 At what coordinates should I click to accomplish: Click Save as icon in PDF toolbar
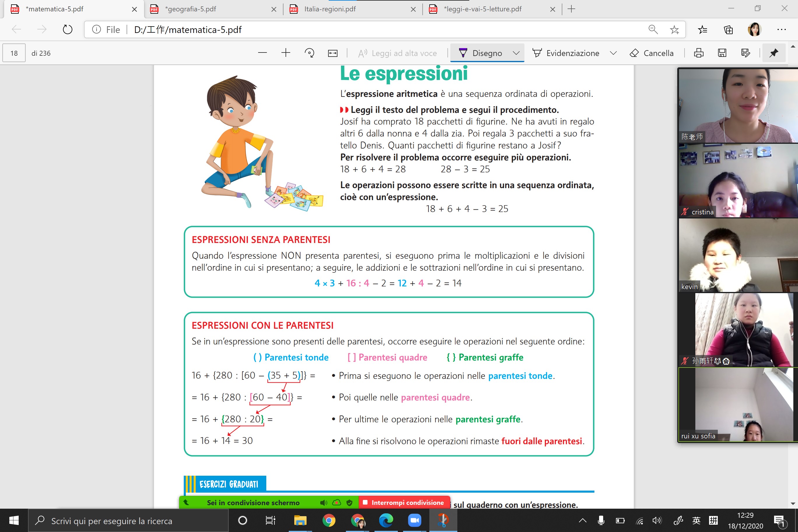click(745, 53)
